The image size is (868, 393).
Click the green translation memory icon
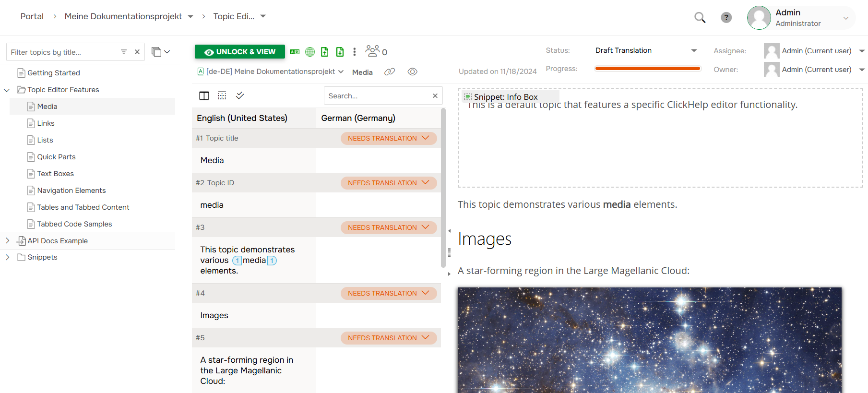click(295, 52)
